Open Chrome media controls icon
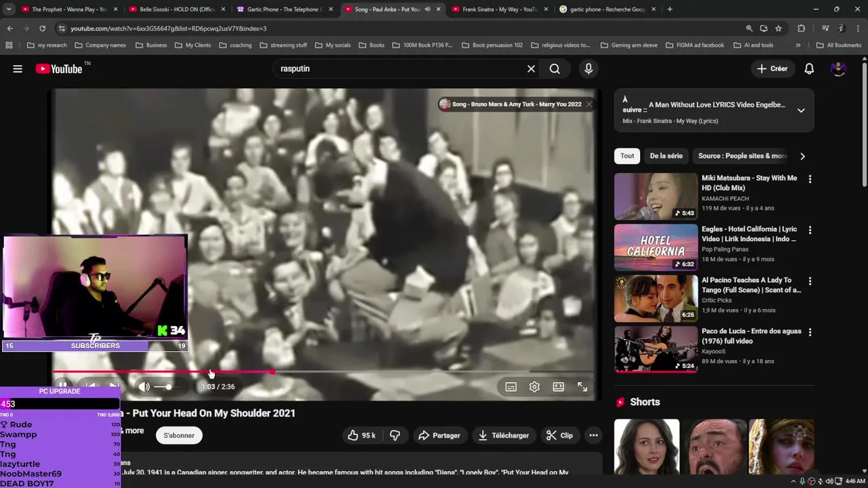Image resolution: width=868 pixels, height=488 pixels. click(x=825, y=28)
